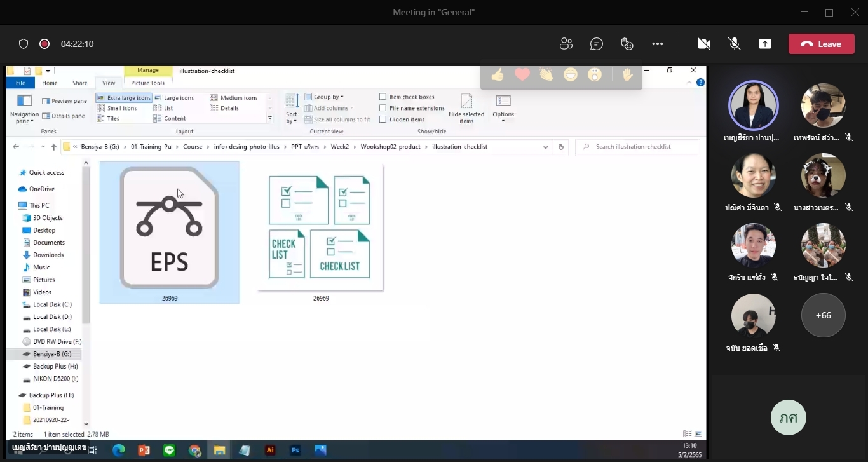Switch to large thumbnails view icon

[699, 434]
